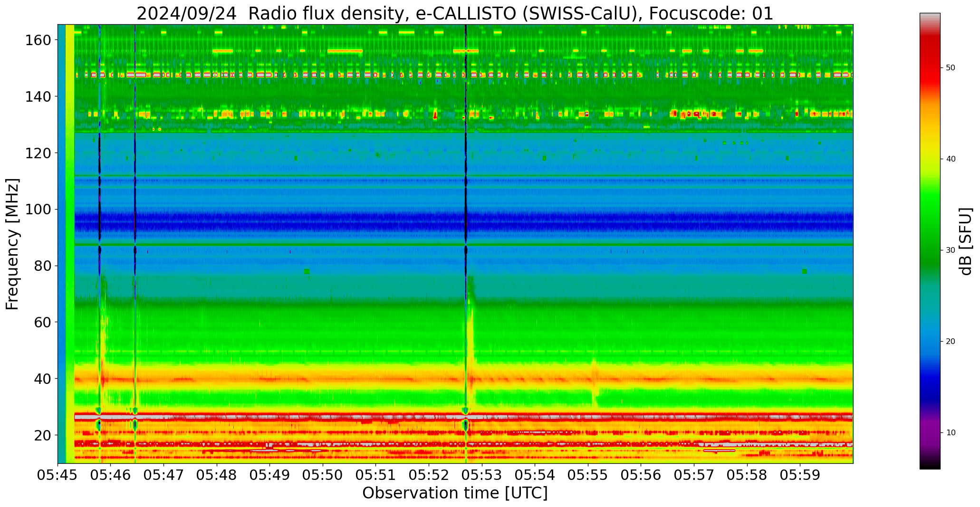
Task: Click the 120 frequency tick label
Action: [x=38, y=153]
